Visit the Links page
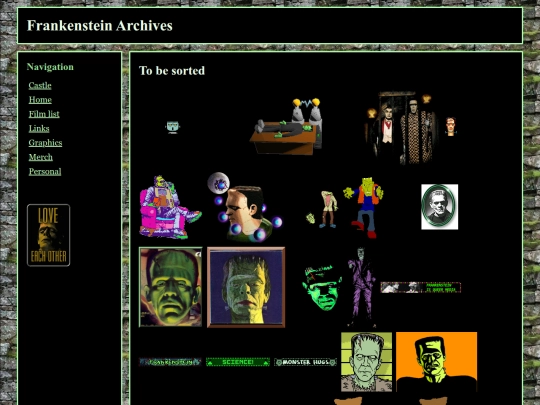540x405 pixels. pos(39,128)
